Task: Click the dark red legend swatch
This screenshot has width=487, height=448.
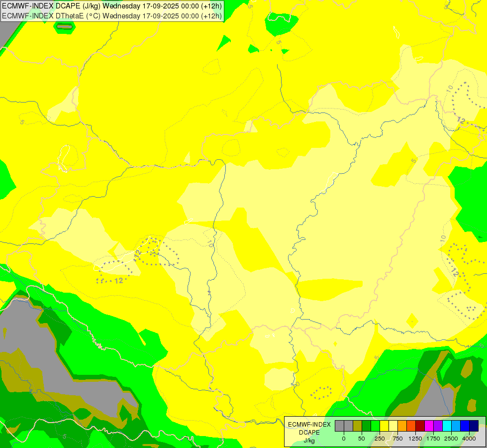Action: (x=420, y=426)
